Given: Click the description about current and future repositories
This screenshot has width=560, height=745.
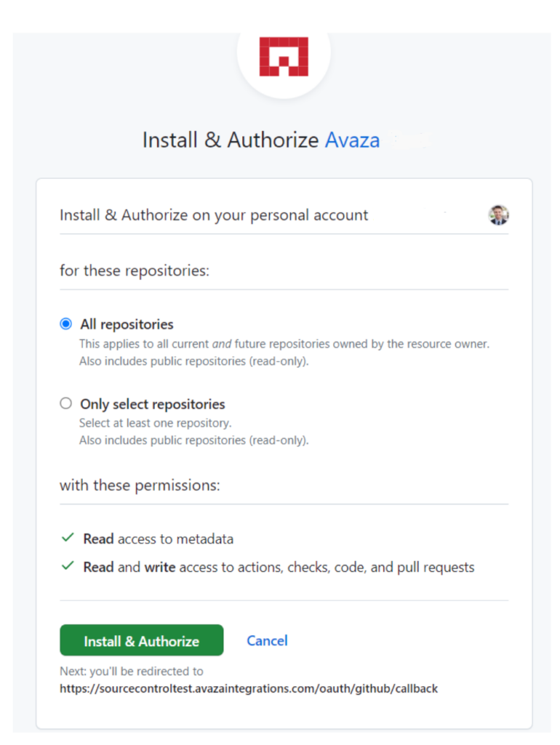Looking at the screenshot, I should click(x=284, y=343).
